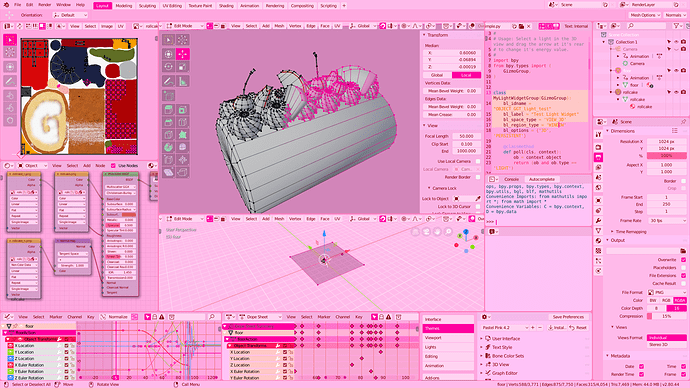Viewport: 690px width, 388px height.
Task: Select the Poly Build tool
Action: [182, 135]
